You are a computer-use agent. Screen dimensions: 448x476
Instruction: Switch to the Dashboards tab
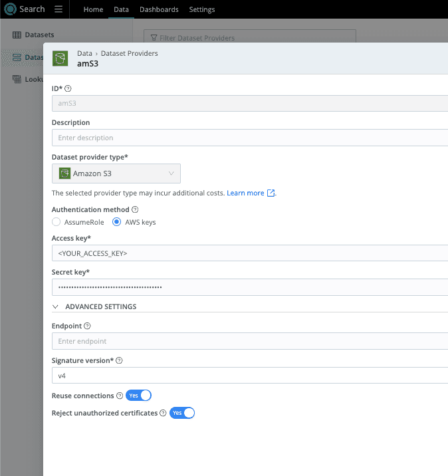point(159,10)
